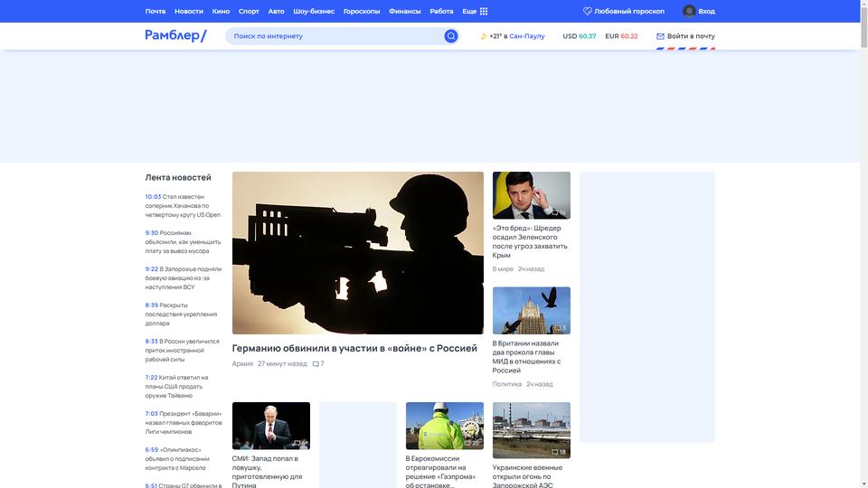Open '«Это бред»: Шредер осадил Зеленского' article
This screenshot has height=488, width=868.
click(x=530, y=242)
